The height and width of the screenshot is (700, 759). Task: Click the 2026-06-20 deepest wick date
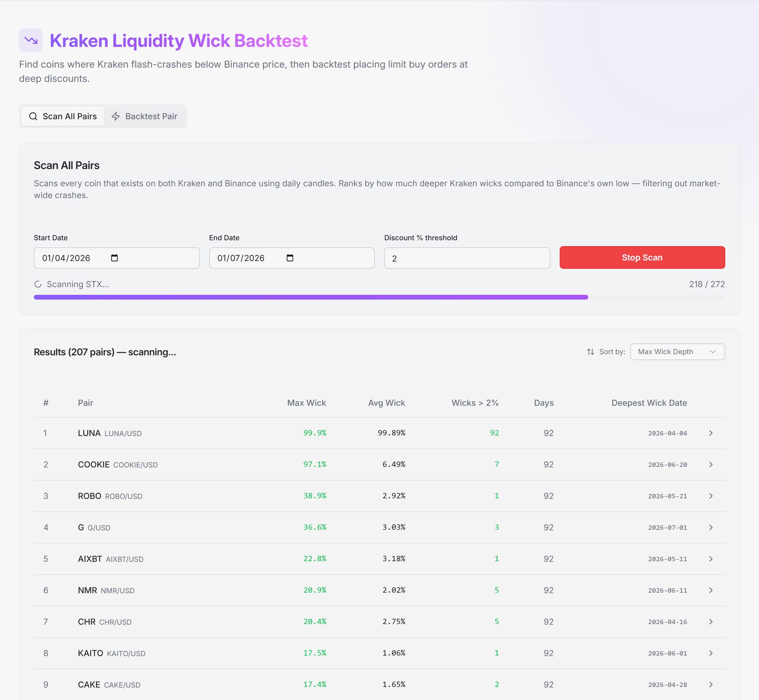click(x=668, y=465)
